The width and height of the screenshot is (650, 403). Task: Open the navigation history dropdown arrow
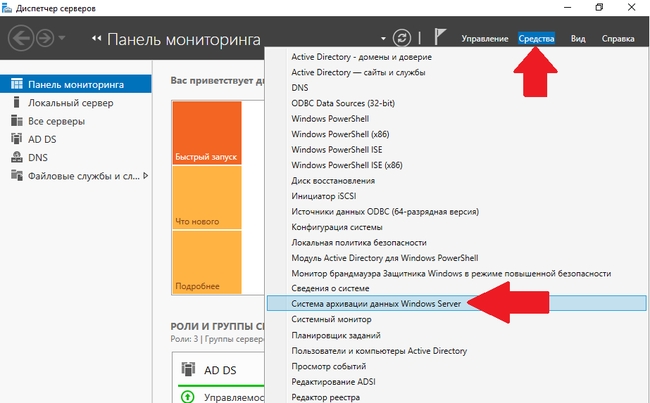pyautogui.click(x=64, y=38)
